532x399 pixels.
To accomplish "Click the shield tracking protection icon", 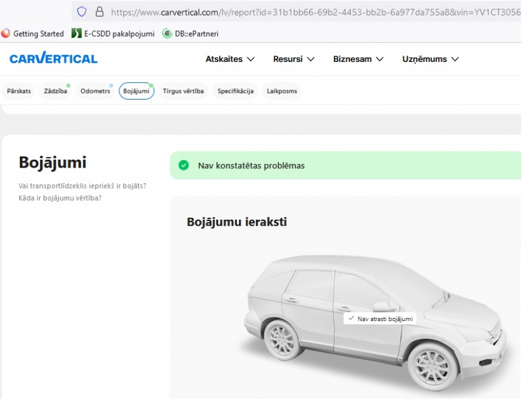I will 82,12.
